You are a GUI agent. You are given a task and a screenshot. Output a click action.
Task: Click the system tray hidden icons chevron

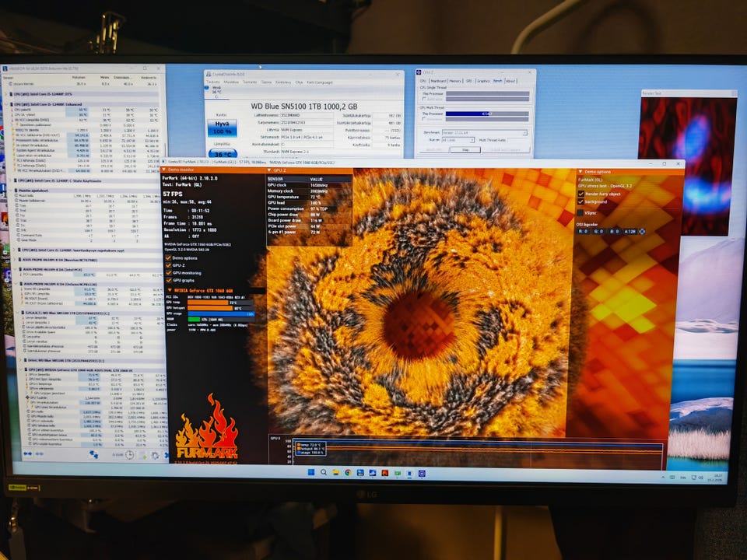(663, 477)
